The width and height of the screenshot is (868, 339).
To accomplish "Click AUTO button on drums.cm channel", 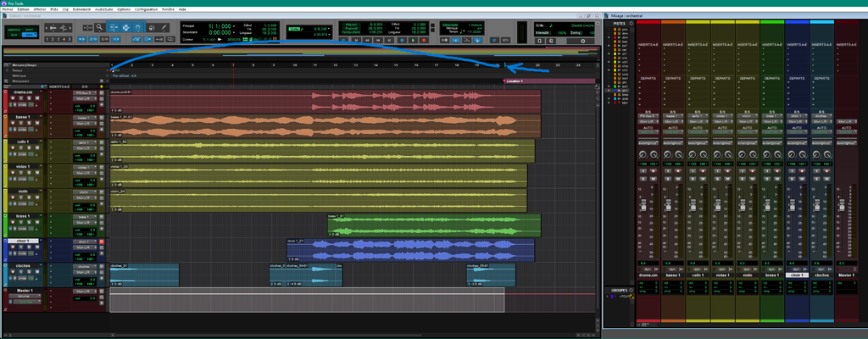I will 648,133.
